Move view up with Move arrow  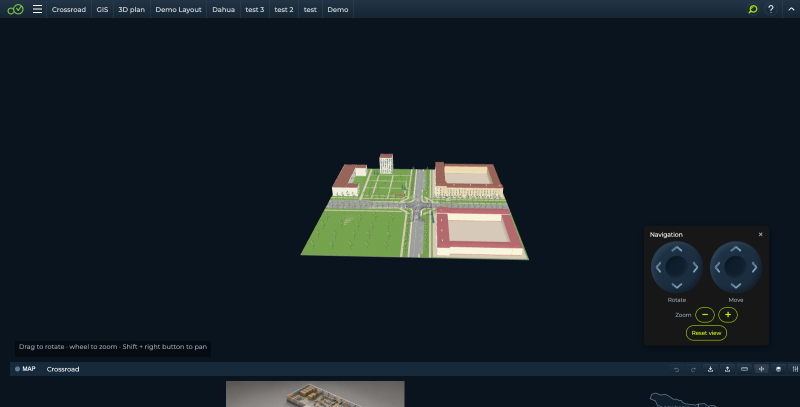(x=736, y=249)
